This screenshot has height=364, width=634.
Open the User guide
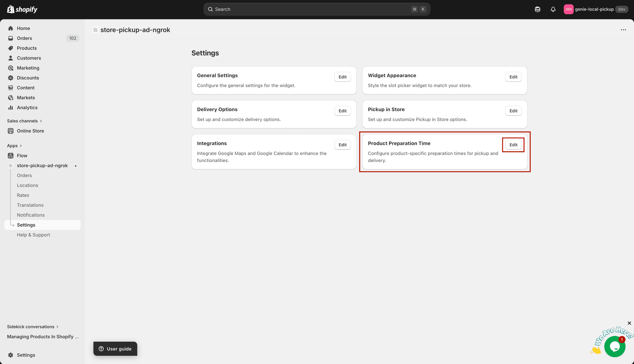tap(115, 348)
